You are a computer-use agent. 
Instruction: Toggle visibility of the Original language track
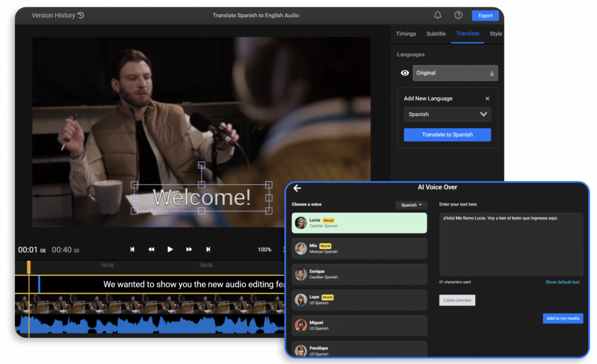[405, 73]
